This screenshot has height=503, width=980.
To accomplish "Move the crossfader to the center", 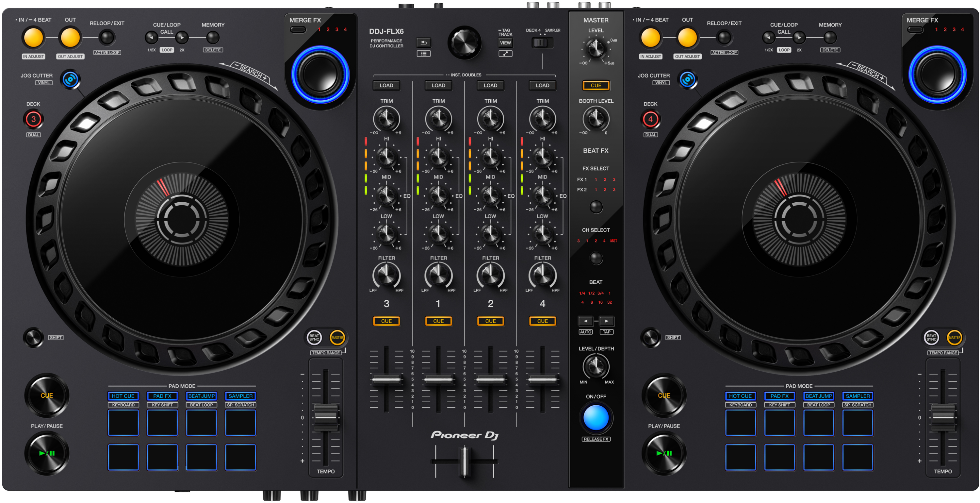I will 464,462.
